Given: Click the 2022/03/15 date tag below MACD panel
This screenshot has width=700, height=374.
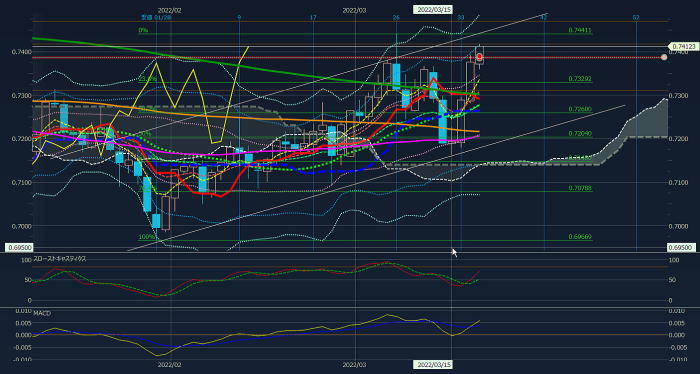Looking at the screenshot, I should click(x=432, y=365).
